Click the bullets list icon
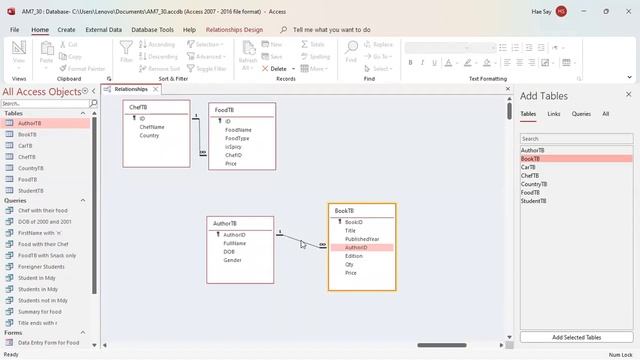 click(x=503, y=48)
